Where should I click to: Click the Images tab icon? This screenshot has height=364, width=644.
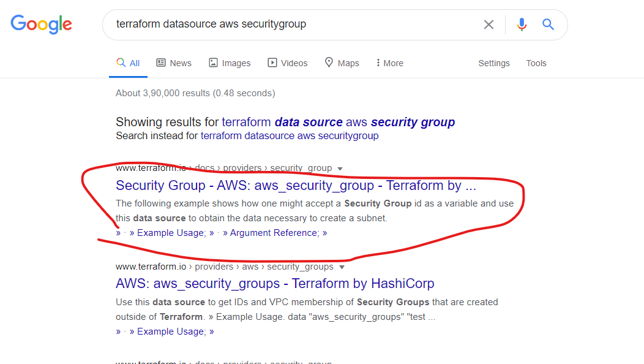[x=214, y=63]
